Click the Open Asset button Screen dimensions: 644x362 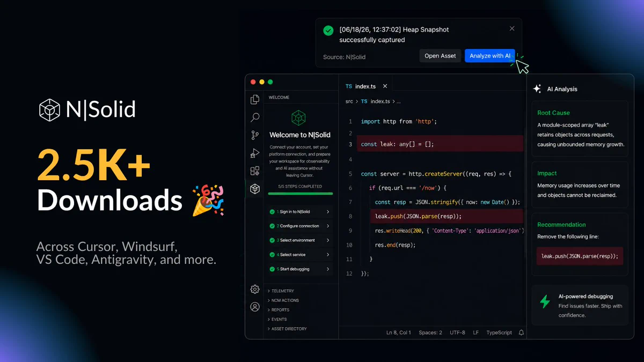[440, 56]
